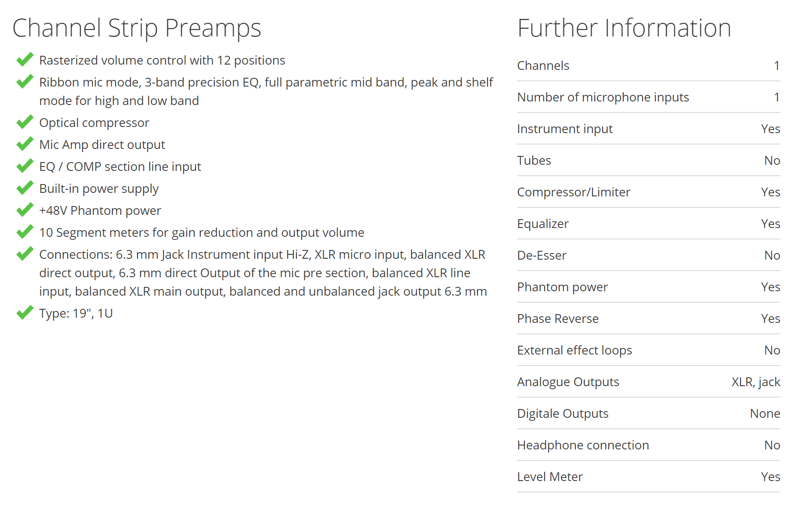This screenshot has height=532, width=806.
Task: Click the Phantom power specification label
Action: tap(562, 287)
